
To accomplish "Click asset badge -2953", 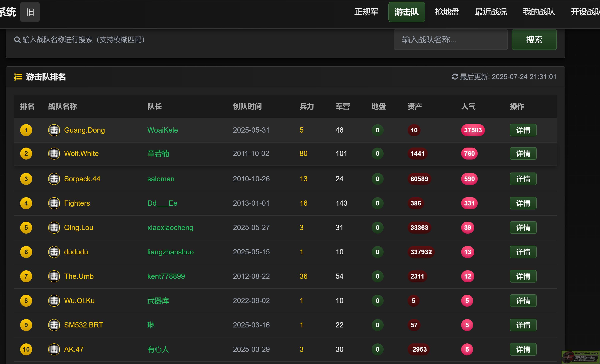I will coord(418,349).
